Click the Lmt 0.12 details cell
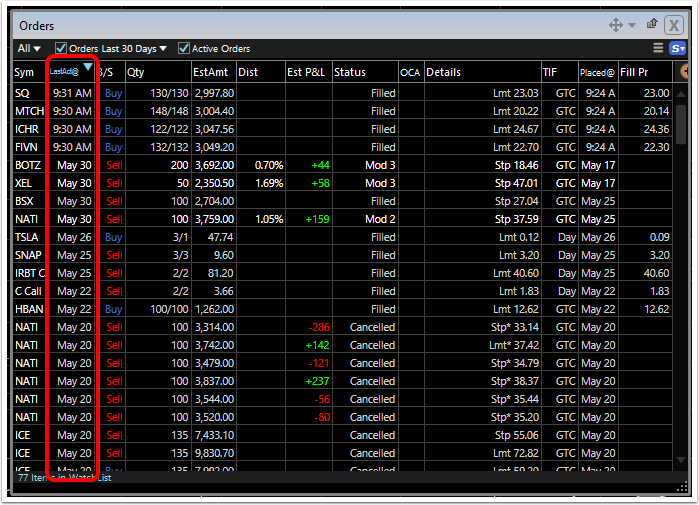 point(519,237)
